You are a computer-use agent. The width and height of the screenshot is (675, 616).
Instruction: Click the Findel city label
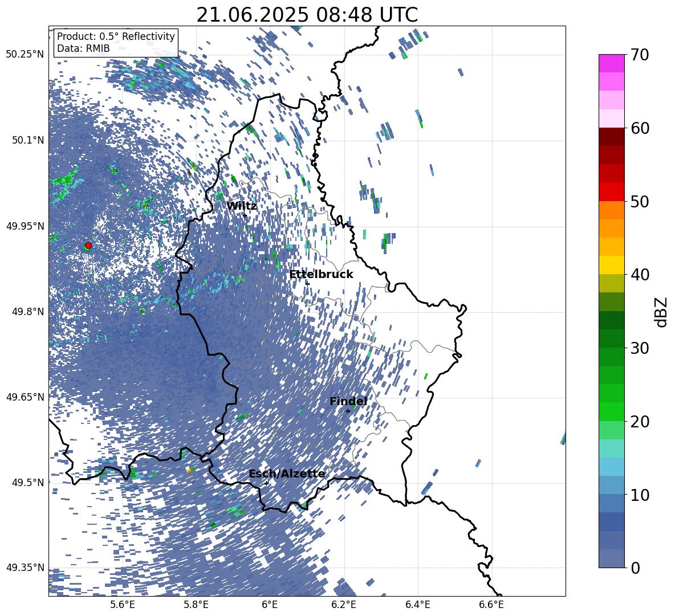pyautogui.click(x=348, y=401)
